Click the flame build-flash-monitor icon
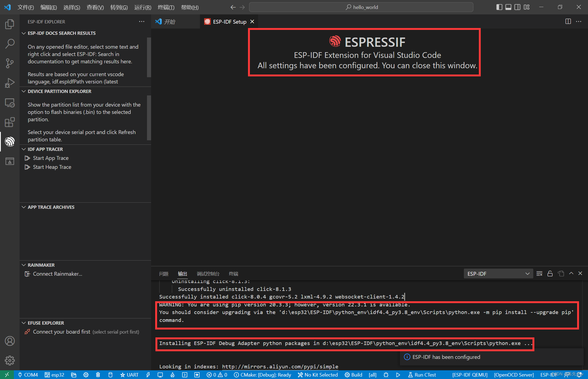 (173, 375)
